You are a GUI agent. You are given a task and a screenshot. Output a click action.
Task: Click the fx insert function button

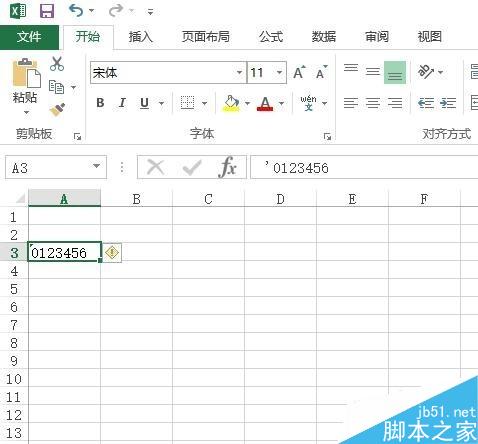[228, 167]
